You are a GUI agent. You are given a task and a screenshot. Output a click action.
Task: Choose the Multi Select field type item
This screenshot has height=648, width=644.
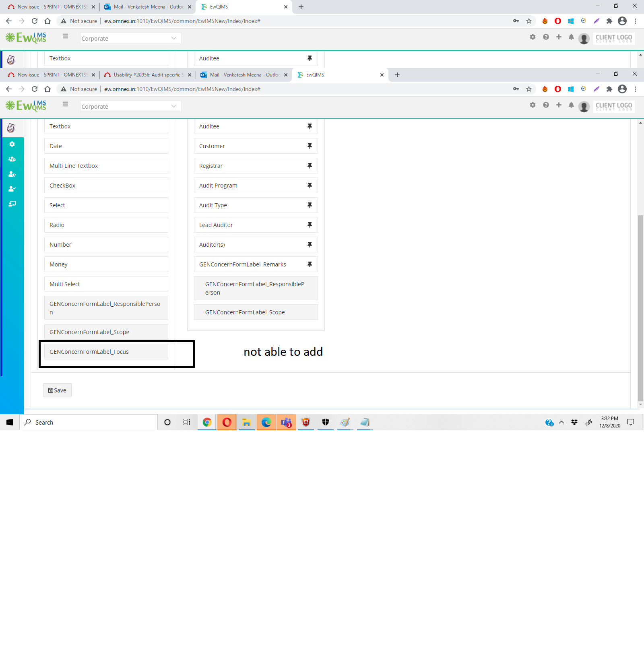tap(106, 284)
